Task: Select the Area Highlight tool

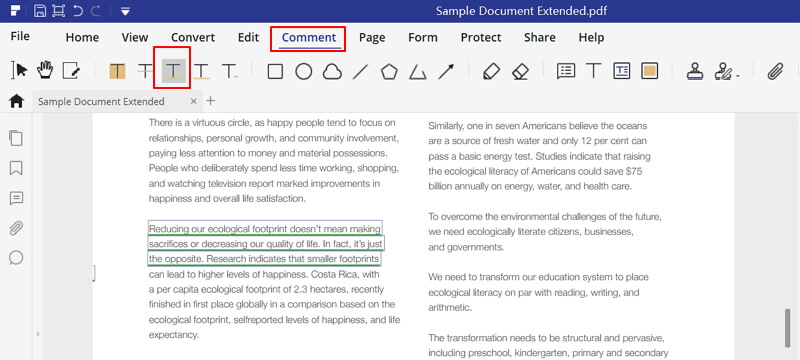Action: point(649,71)
